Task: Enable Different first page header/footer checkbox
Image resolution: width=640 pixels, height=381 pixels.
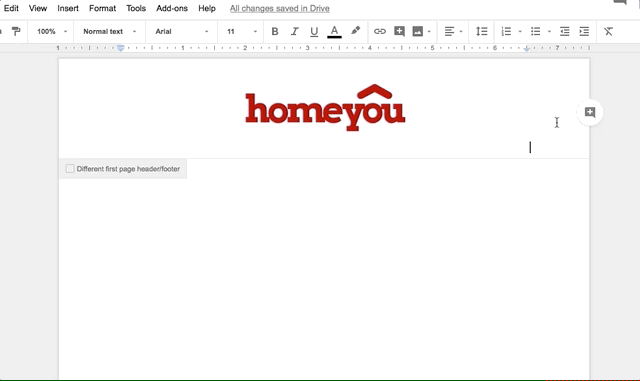Action: click(70, 169)
